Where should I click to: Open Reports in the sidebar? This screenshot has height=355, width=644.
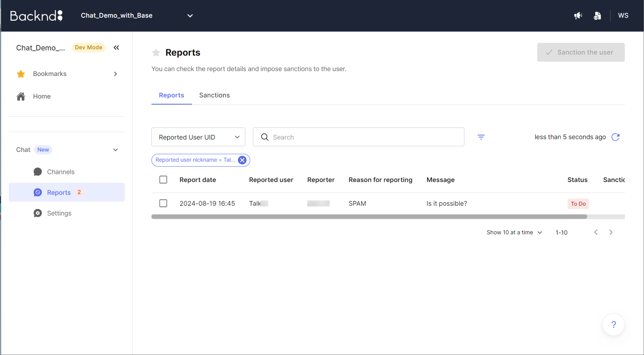point(67,192)
